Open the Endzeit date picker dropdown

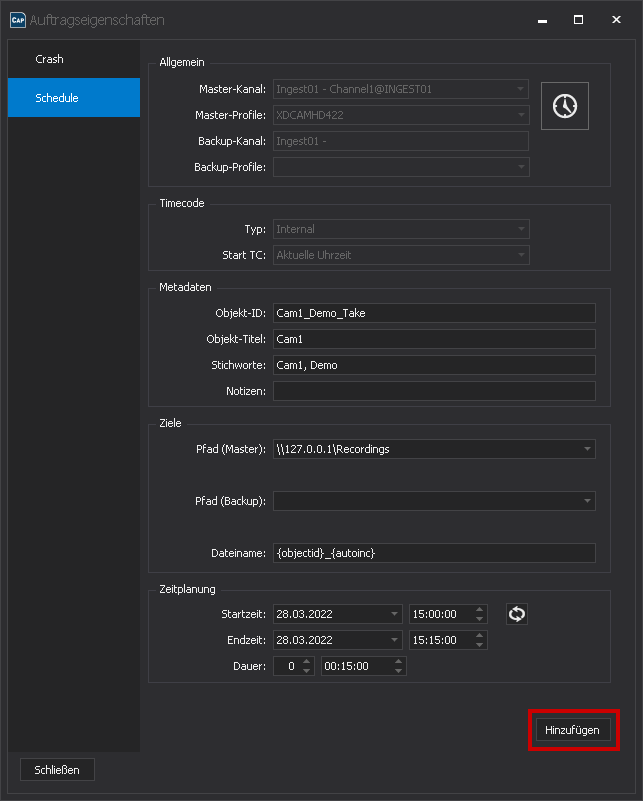pyautogui.click(x=394, y=640)
